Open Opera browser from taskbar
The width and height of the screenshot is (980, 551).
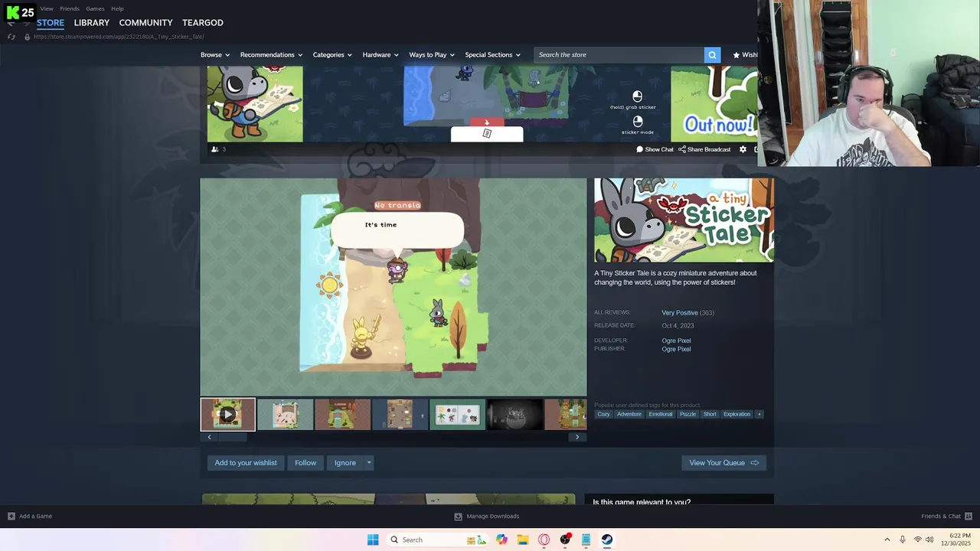(544, 540)
